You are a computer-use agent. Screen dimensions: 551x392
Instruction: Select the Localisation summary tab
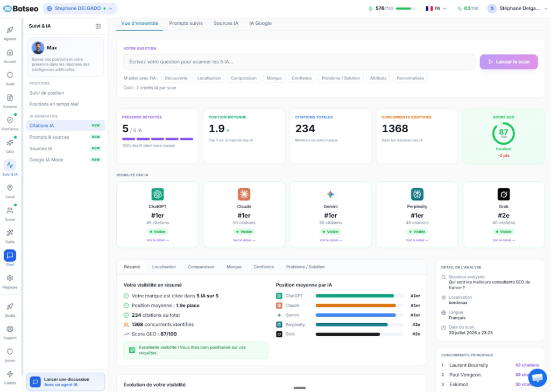164,267
